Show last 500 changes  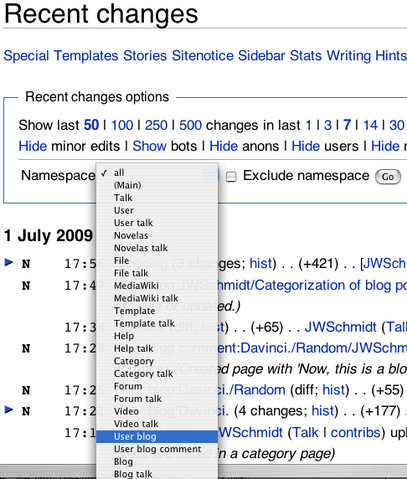point(190,125)
